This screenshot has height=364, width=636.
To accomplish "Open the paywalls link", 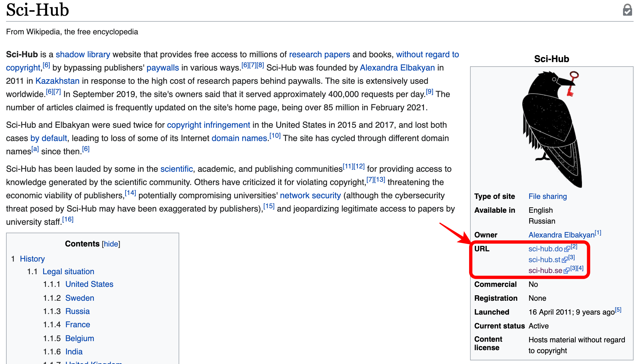I will coord(163,68).
